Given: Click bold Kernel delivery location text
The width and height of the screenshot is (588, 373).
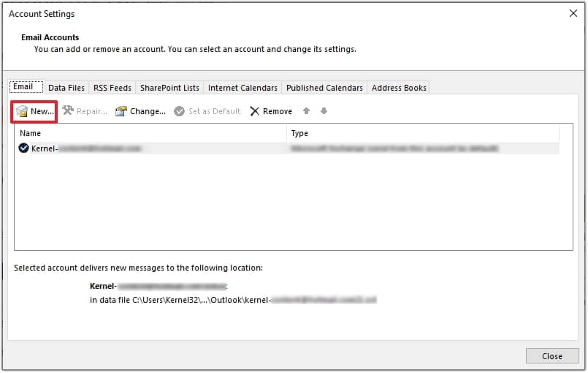Looking at the screenshot, I should pos(159,286).
